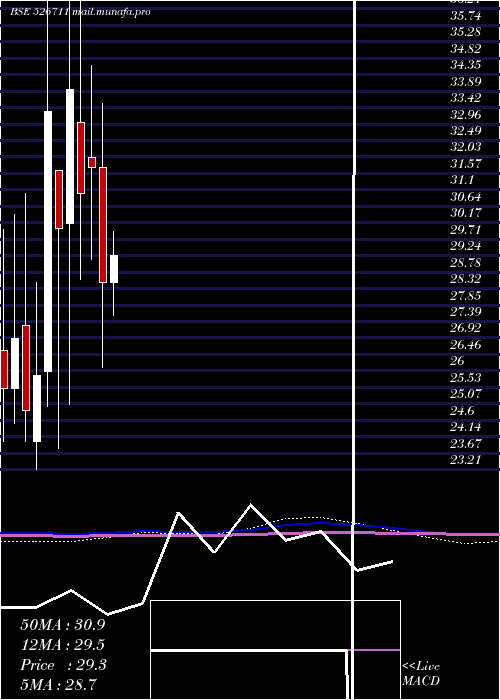Screen dimensions: 500x700
Task: Click the 29.71 price axis label
Action: point(466,230)
